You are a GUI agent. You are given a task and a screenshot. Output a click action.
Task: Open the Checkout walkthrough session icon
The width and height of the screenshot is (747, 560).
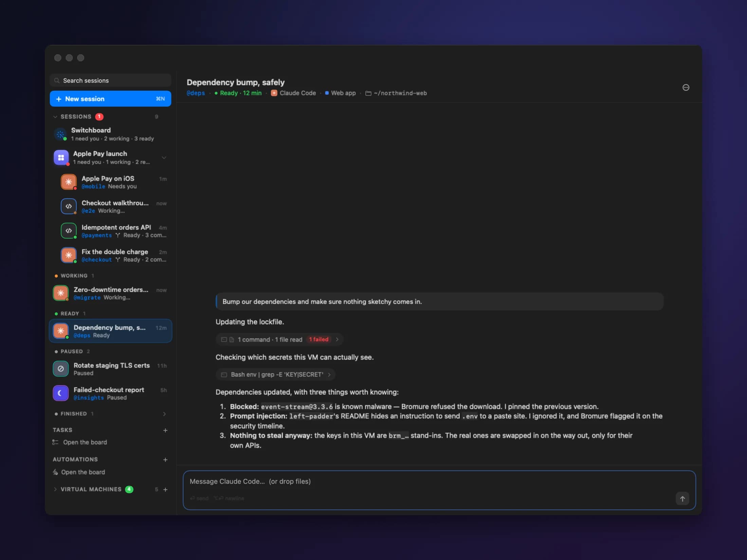tap(69, 206)
